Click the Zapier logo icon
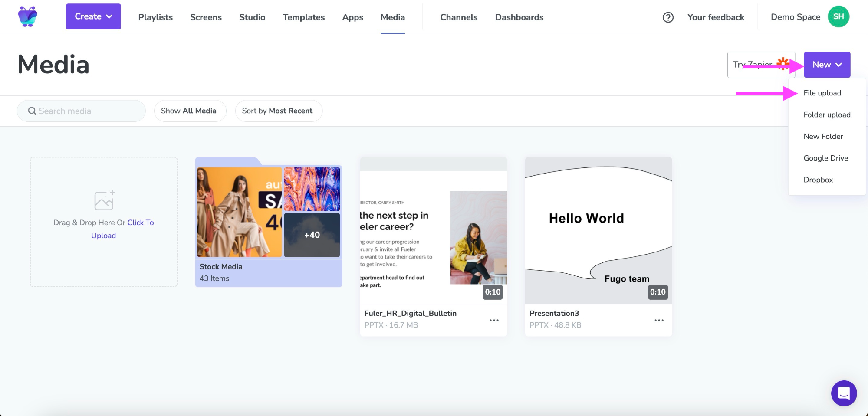Screen dimensions: 868x416 click(783, 64)
